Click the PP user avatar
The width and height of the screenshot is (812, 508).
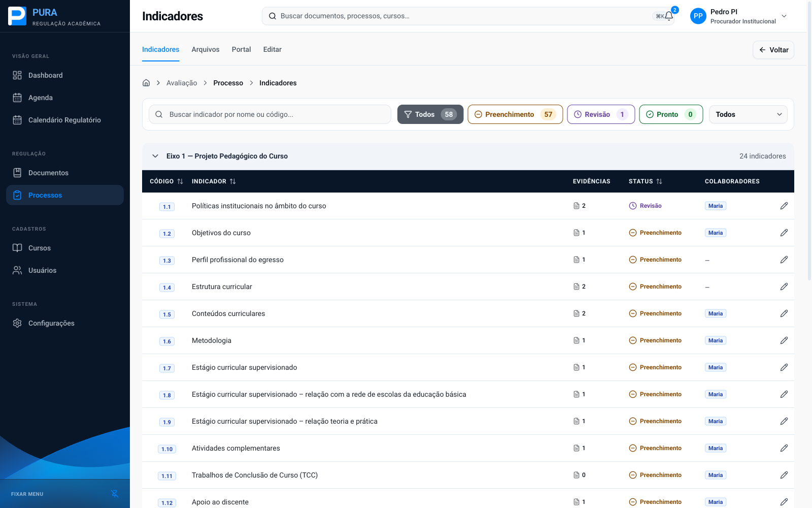pyautogui.click(x=698, y=16)
